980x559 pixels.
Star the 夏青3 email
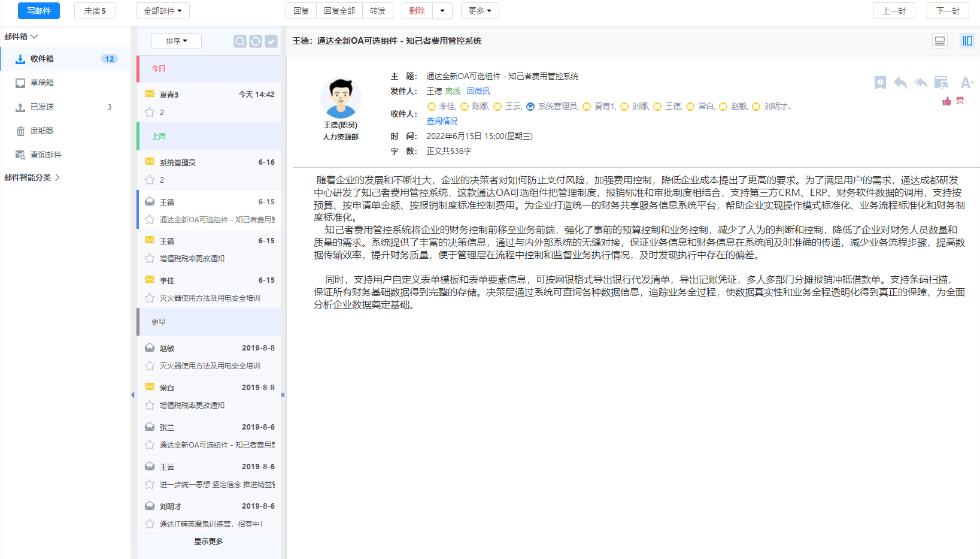[150, 112]
